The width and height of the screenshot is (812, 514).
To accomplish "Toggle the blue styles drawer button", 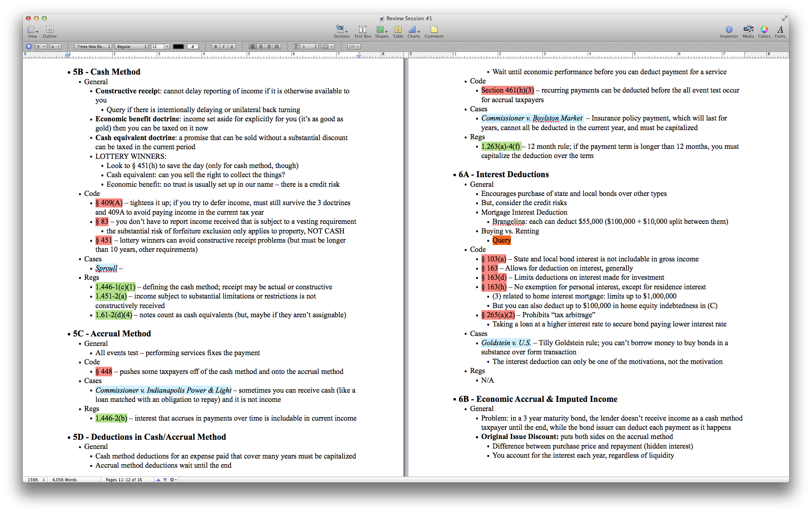I will click(29, 47).
